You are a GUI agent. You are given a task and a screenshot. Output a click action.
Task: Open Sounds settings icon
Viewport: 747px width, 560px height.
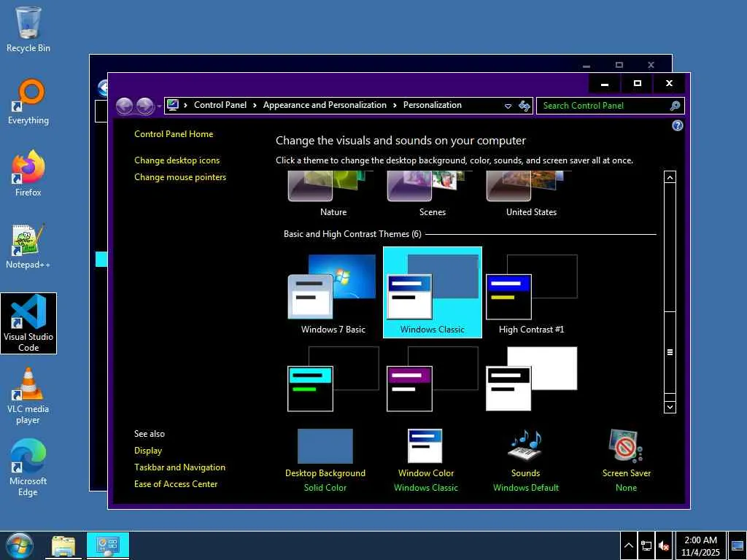(525, 446)
